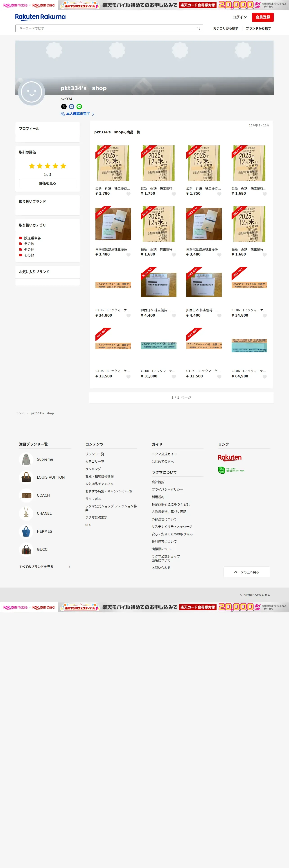Screen dimensions: 289x868
Task: Click Supreme brand text link
Action: (45, 459)
